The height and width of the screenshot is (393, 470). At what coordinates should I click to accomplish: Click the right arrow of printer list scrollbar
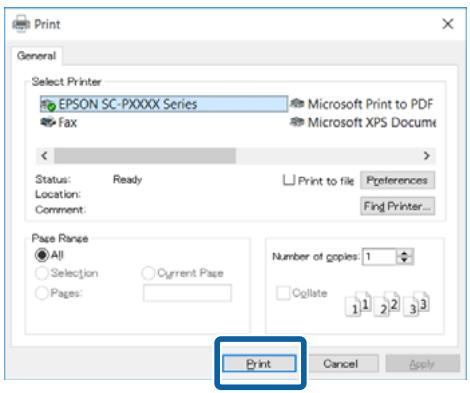pyautogui.click(x=426, y=156)
